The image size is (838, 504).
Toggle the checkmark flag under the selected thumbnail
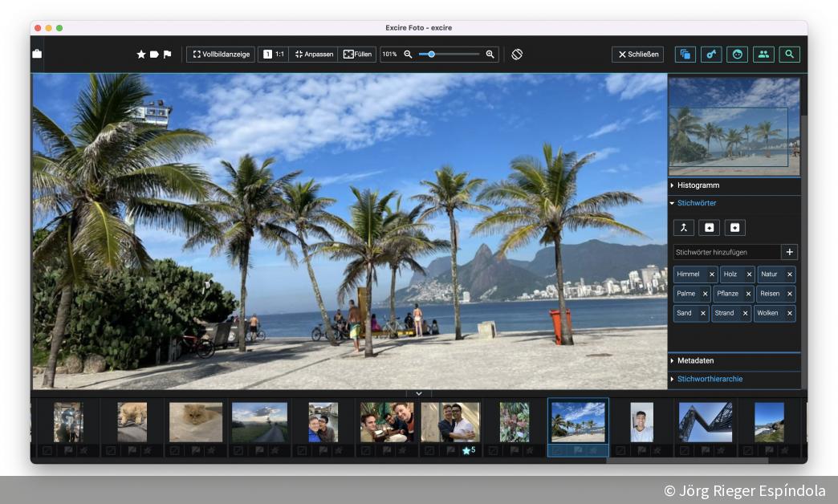pyautogui.click(x=559, y=450)
